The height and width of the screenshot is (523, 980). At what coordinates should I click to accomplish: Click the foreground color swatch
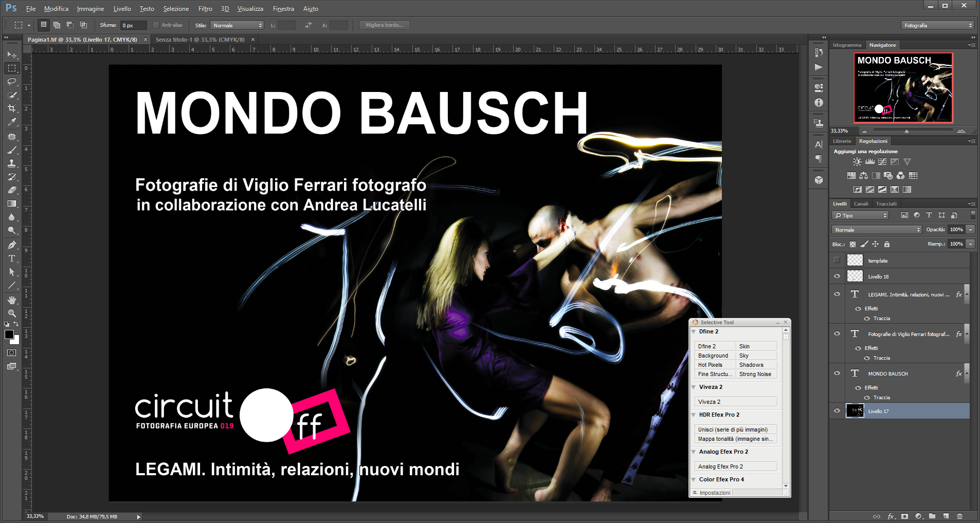9,335
